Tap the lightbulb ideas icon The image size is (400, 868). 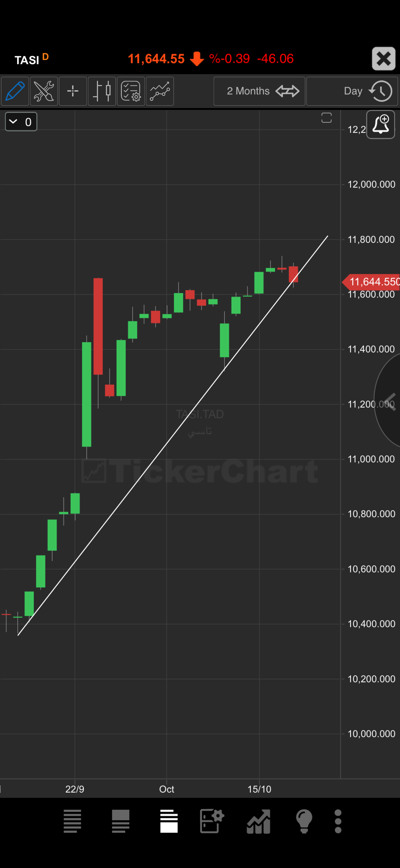point(304,821)
